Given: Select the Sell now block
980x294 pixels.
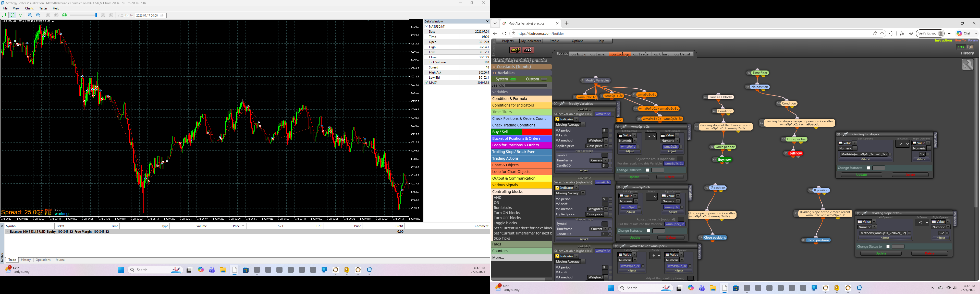Looking at the screenshot, I should 795,153.
